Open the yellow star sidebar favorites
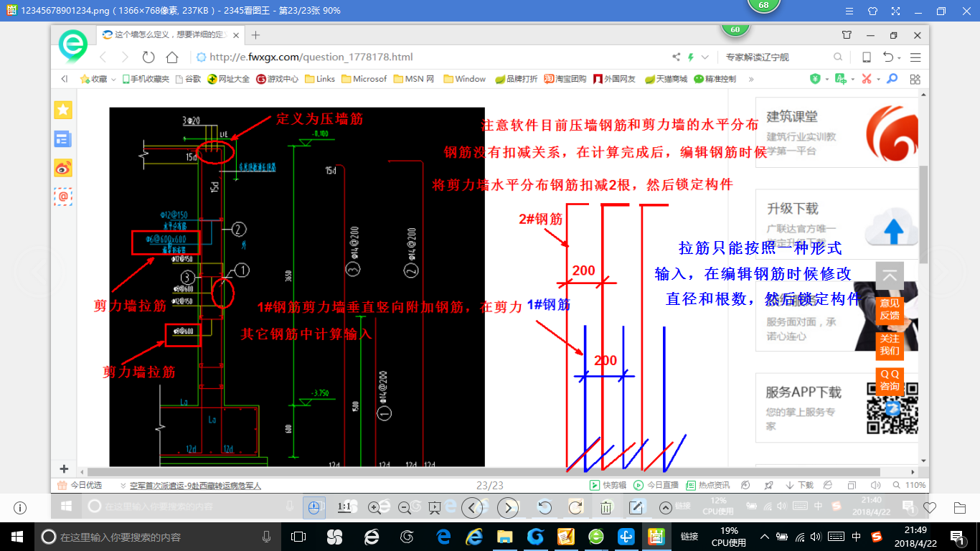980x551 pixels. 63,110
